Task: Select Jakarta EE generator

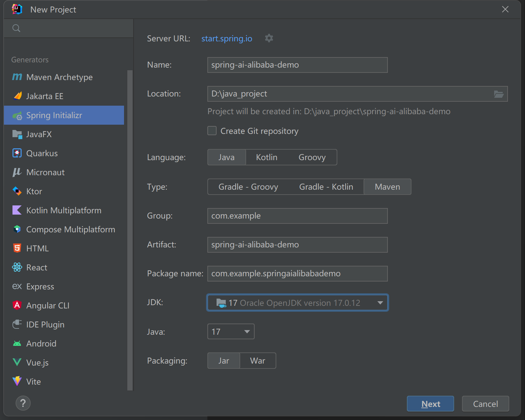Action: (x=64, y=96)
